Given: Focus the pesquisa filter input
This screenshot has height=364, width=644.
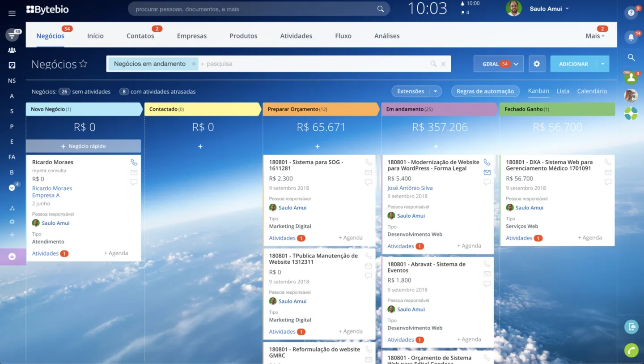Looking at the screenshot, I should [x=313, y=64].
